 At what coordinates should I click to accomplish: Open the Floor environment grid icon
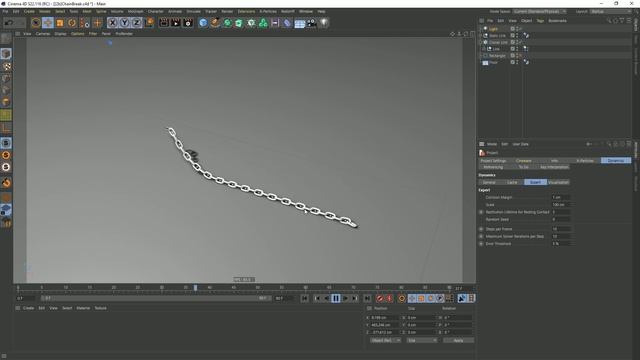300,23
